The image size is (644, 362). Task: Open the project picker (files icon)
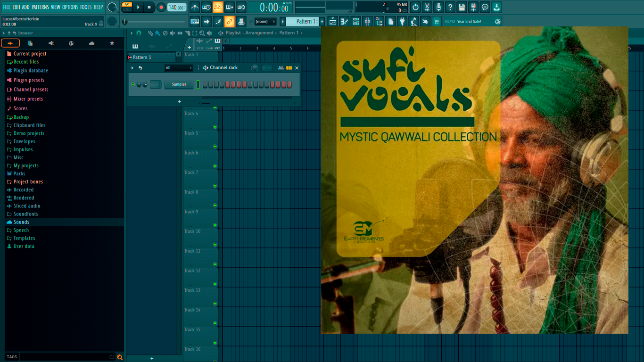pyautogui.click(x=391, y=21)
